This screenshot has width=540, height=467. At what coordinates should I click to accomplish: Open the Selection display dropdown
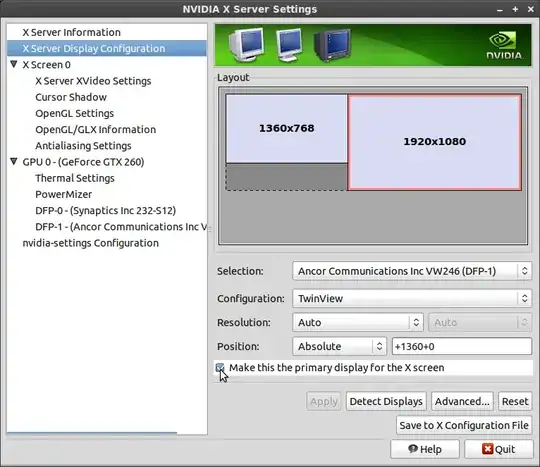click(412, 271)
